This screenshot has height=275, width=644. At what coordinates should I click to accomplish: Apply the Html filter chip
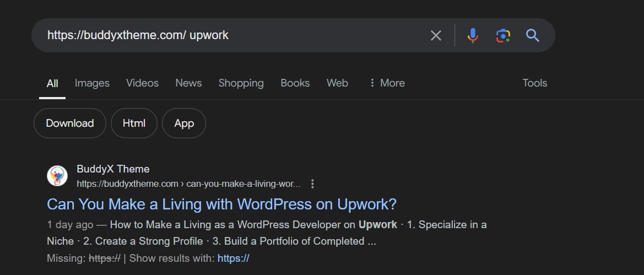(134, 123)
